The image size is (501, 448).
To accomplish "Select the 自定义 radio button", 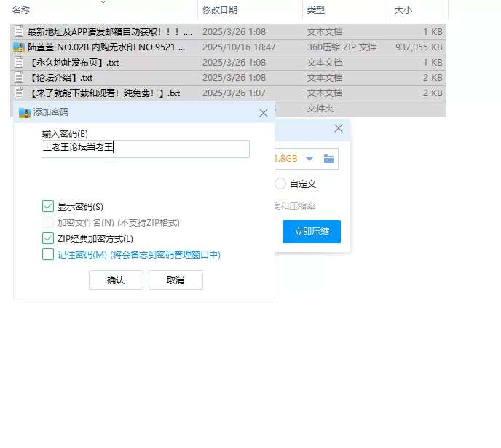I will 280,184.
